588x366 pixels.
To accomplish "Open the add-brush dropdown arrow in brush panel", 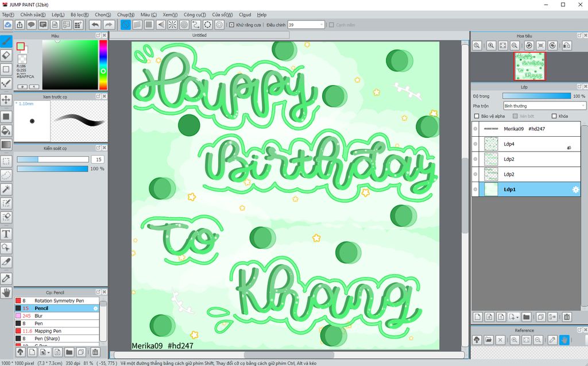I will pyautogui.click(x=48, y=352).
